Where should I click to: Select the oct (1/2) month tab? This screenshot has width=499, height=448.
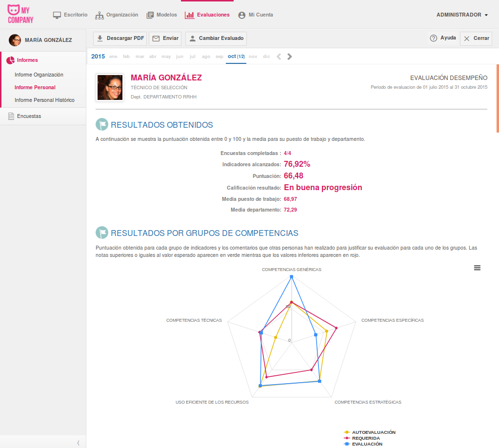click(x=236, y=57)
